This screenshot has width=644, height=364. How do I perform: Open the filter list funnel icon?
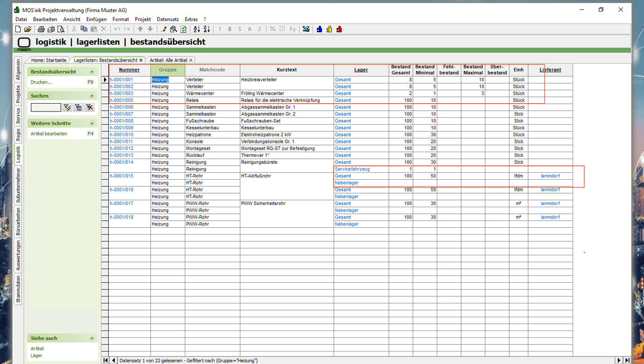78,108
